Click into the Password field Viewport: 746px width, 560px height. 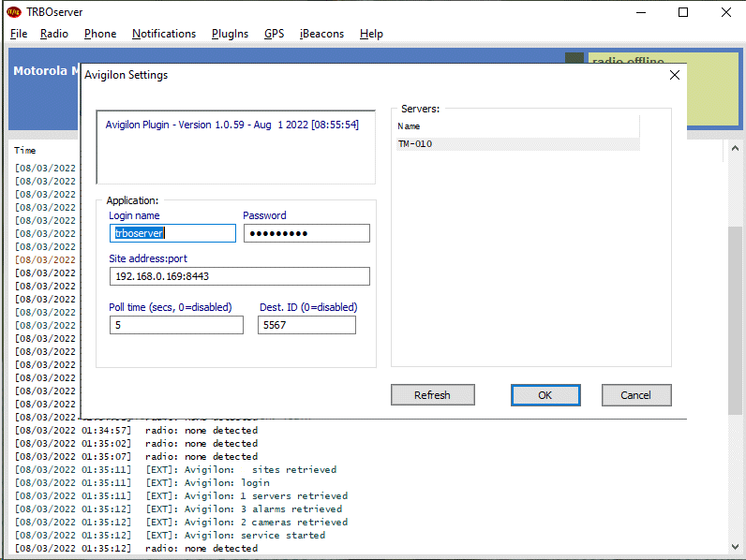click(306, 233)
